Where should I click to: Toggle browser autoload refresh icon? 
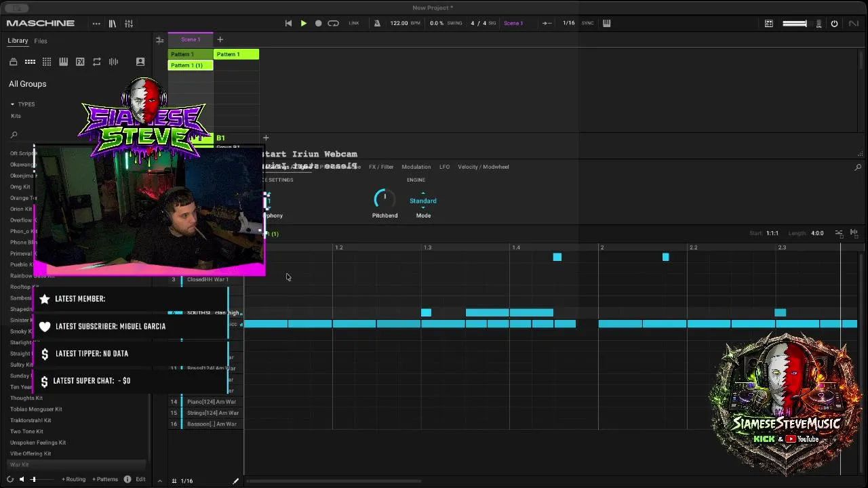click(10, 479)
